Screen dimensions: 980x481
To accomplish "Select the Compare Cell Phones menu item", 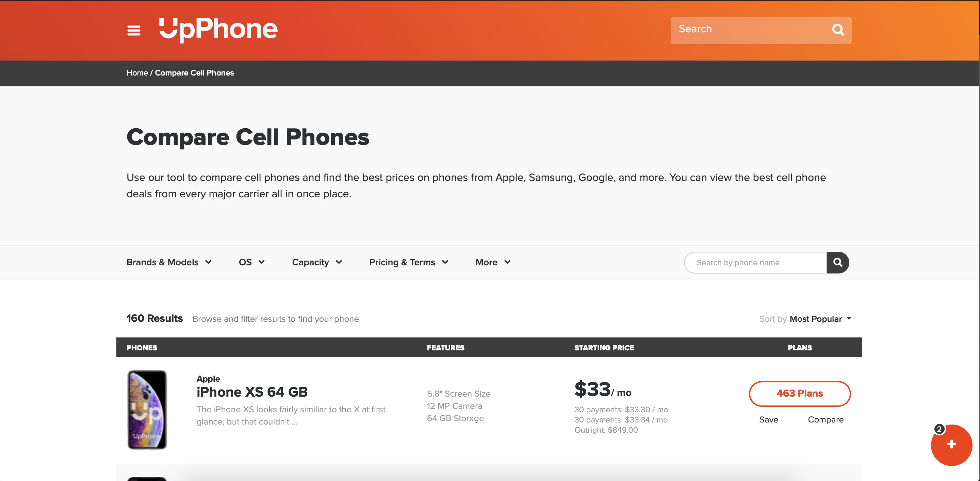I will point(194,72).
